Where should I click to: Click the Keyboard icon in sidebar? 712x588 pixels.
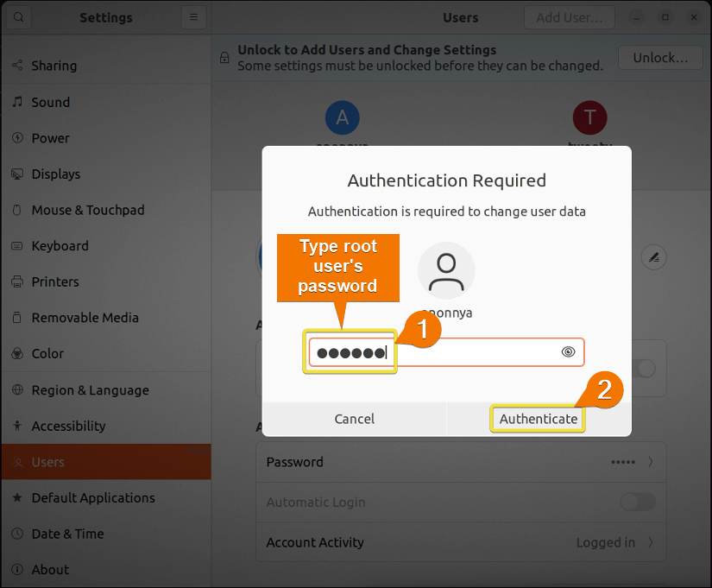17,246
